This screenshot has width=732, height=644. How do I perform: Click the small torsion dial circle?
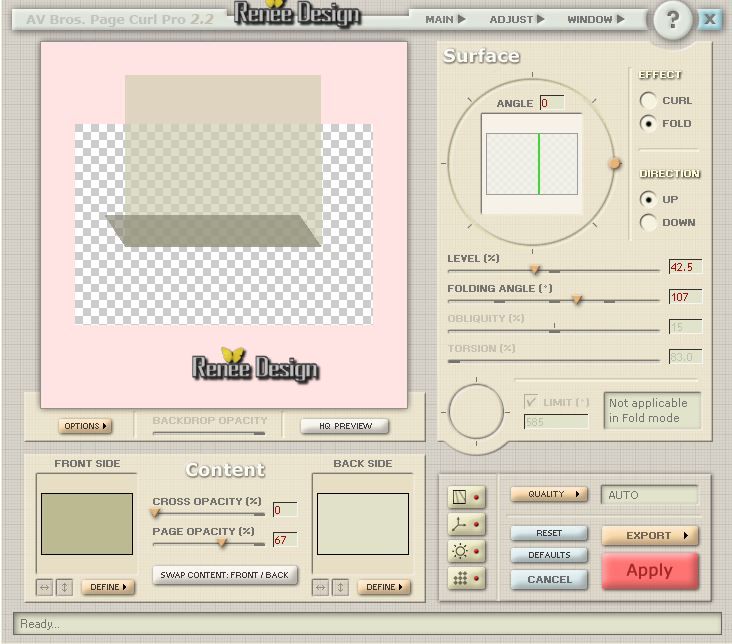[x=476, y=411]
